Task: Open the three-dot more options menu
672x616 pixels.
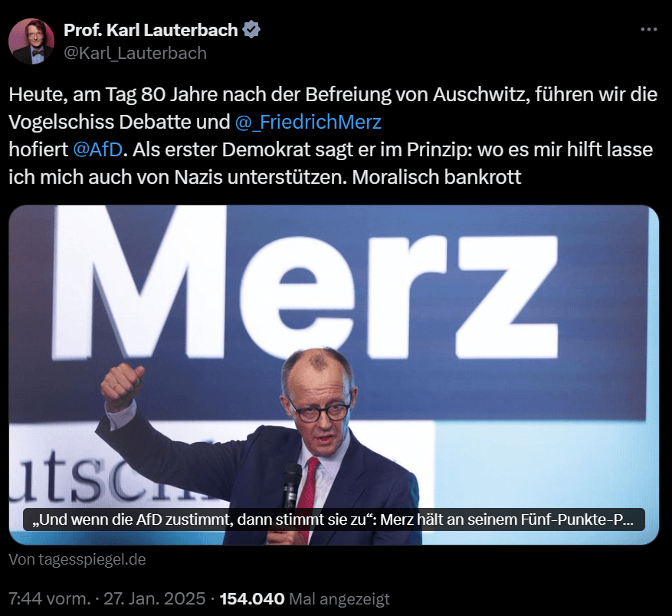Action: pos(648,30)
